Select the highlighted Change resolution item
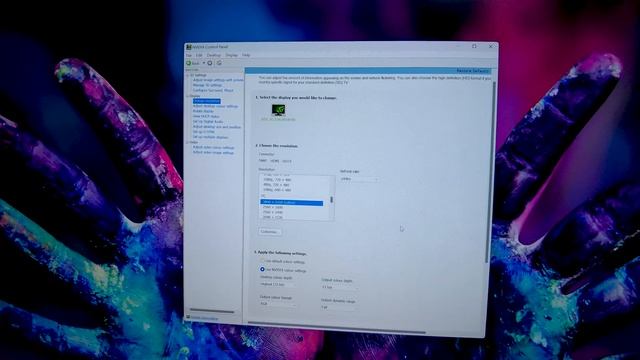The width and height of the screenshot is (640, 360). coord(207,101)
